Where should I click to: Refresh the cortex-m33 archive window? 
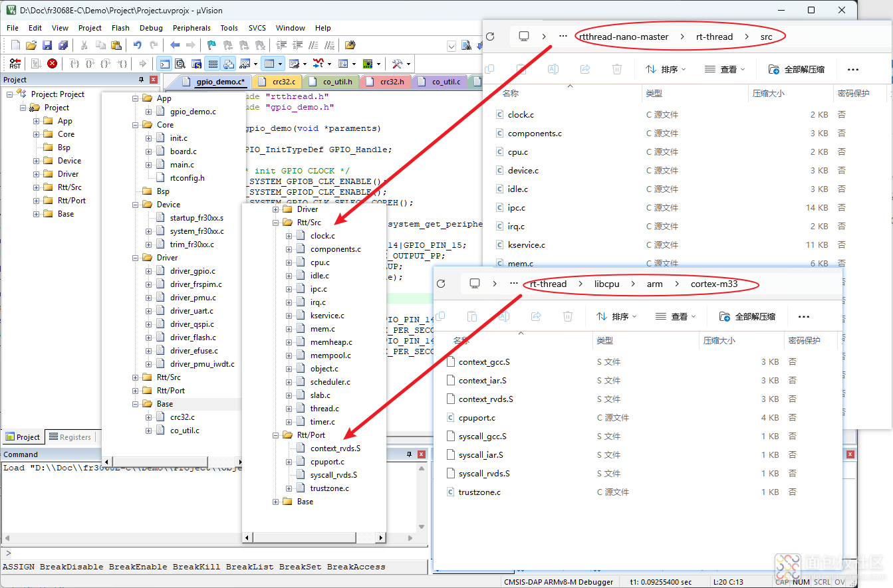tap(441, 284)
